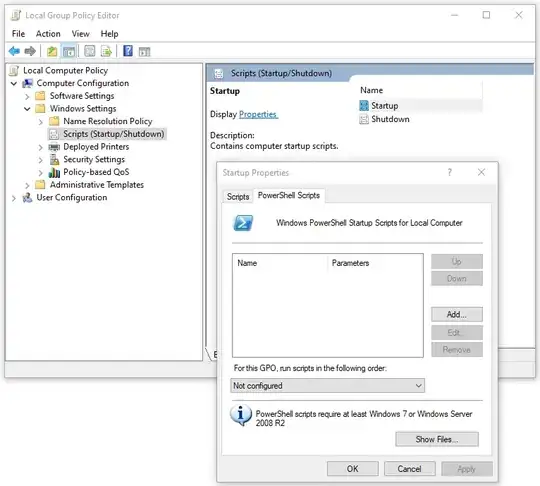Click Security Settings icon in tree
Viewport: 540px width, 486px height.
tap(54, 159)
